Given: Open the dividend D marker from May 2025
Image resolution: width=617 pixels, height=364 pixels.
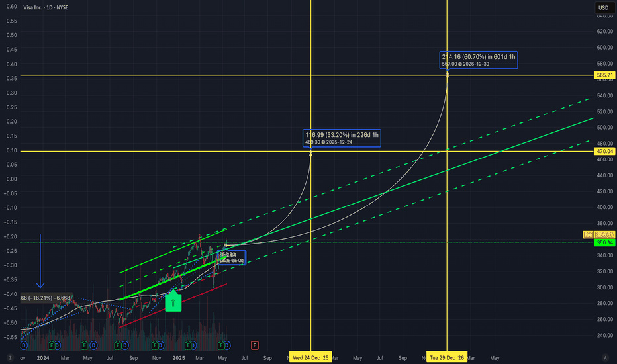Looking at the screenshot, I should tap(228, 345).
